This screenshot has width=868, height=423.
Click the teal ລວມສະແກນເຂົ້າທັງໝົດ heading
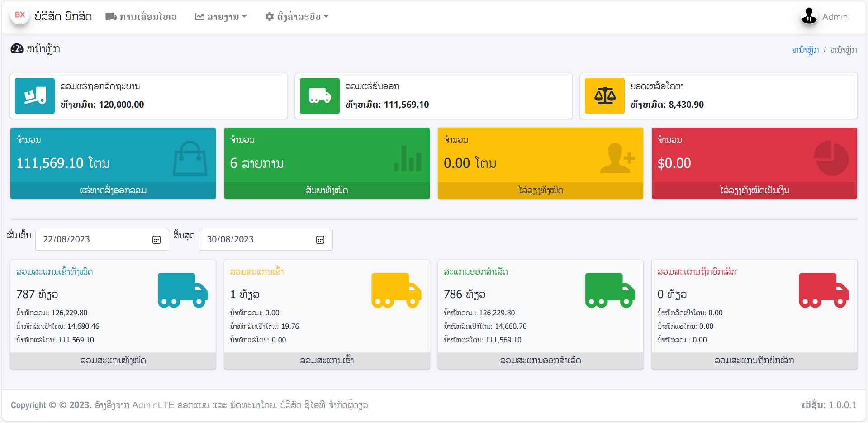pos(55,272)
